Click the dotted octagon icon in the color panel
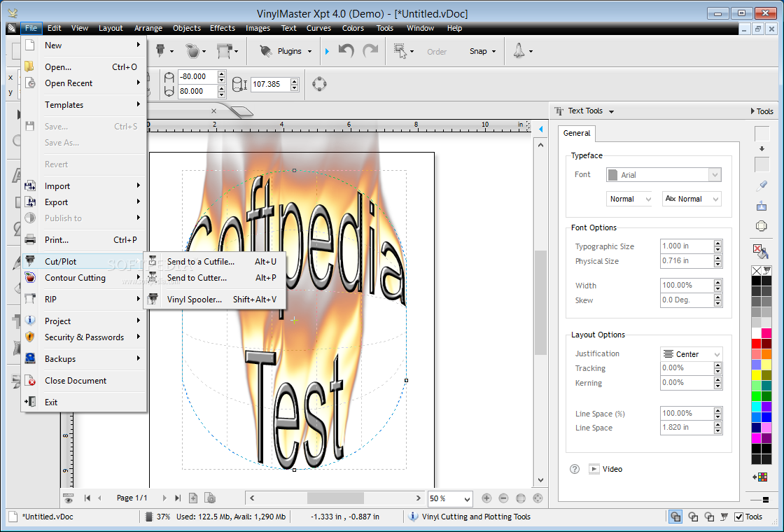784x532 pixels. [762, 226]
